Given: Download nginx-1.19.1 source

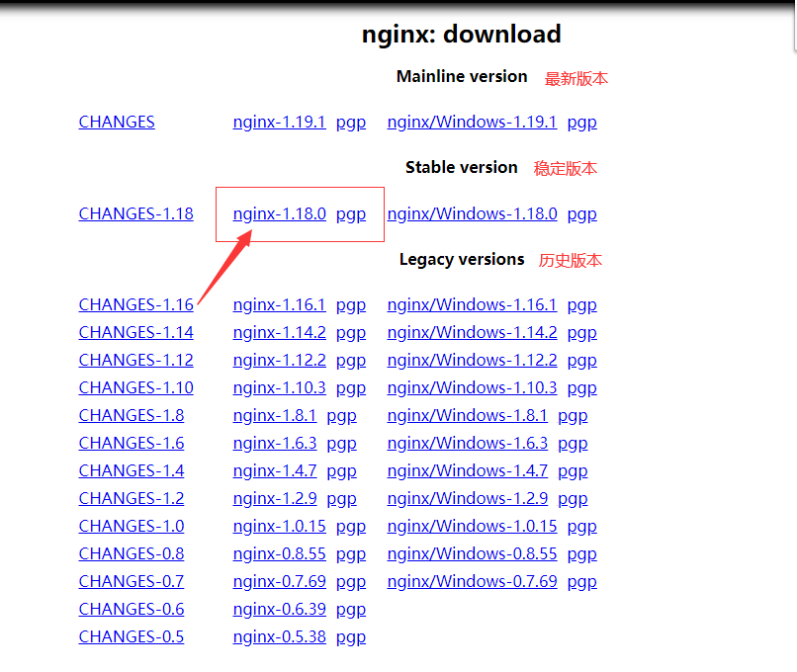Looking at the screenshot, I should click(x=279, y=122).
